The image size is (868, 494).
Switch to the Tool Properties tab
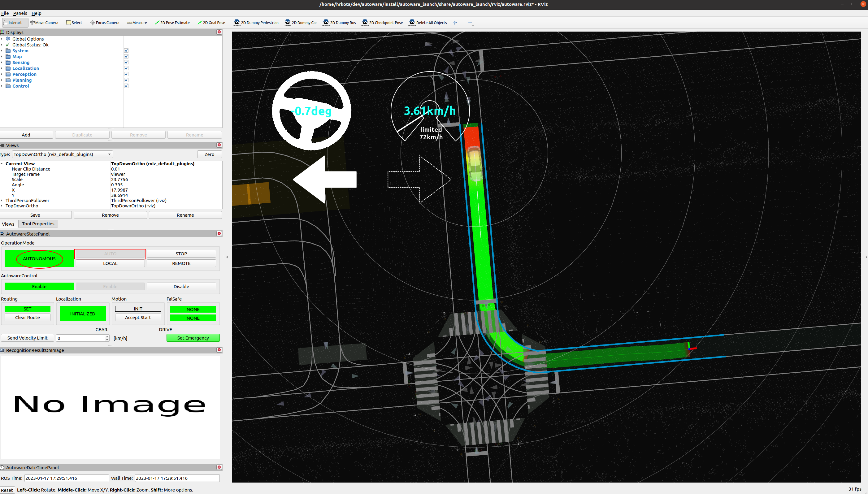(38, 223)
